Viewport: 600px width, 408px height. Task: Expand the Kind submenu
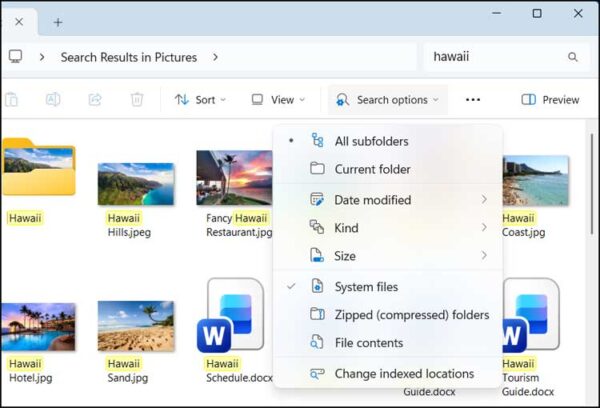387,228
